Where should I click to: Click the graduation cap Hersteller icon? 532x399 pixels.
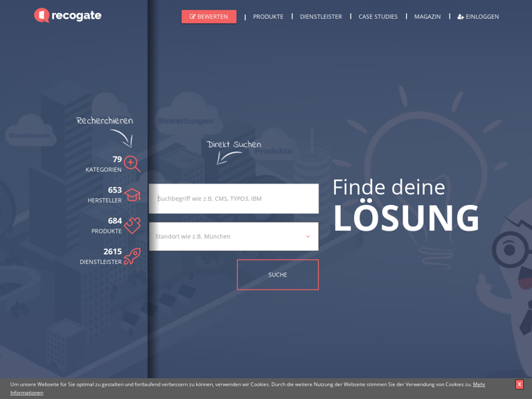(x=132, y=195)
